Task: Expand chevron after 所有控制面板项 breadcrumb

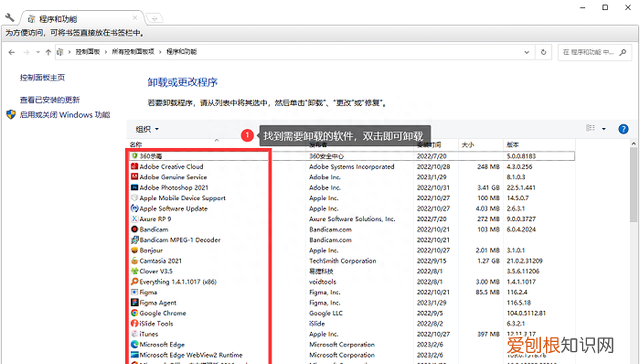Action: (160, 52)
